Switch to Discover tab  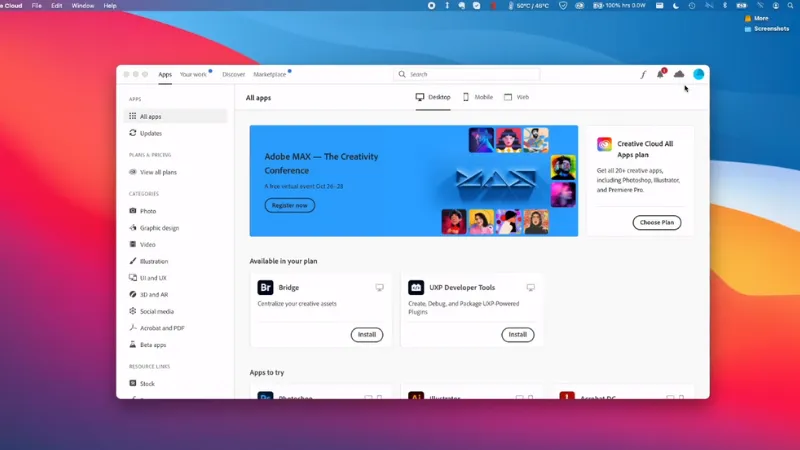pos(234,74)
